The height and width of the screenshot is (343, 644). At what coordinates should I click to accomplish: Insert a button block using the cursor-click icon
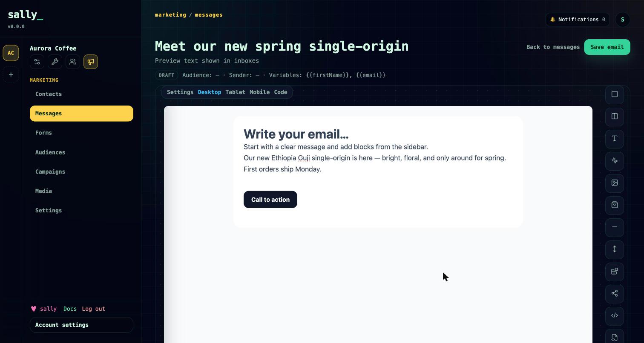coord(615,161)
